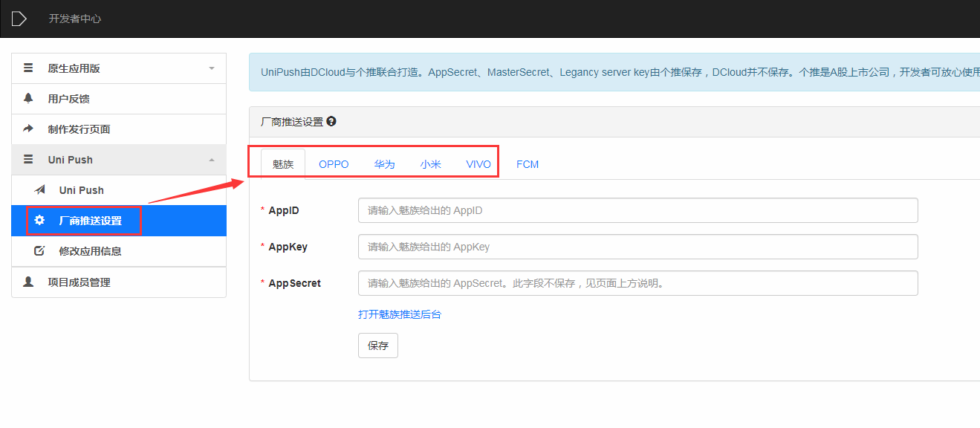Click the DCloud logo icon in header
980x428 pixels.
[x=19, y=19]
